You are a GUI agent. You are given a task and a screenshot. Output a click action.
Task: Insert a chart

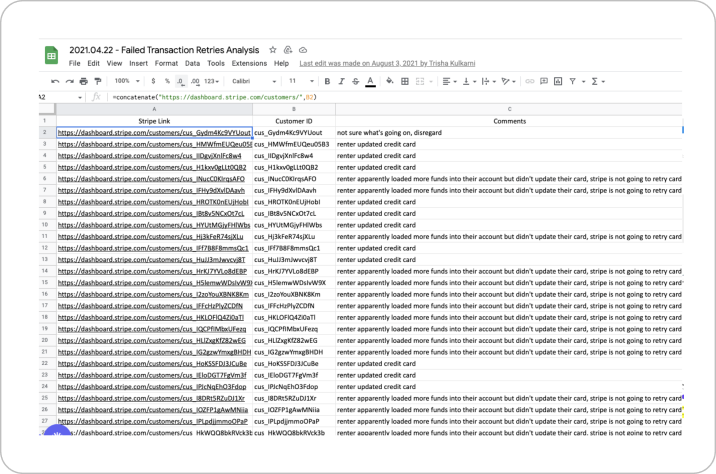(x=558, y=81)
